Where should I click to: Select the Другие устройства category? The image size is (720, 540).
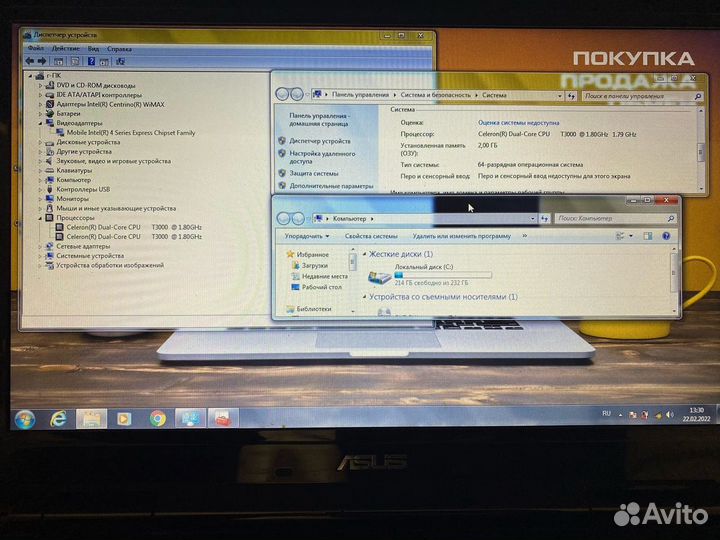click(84, 152)
